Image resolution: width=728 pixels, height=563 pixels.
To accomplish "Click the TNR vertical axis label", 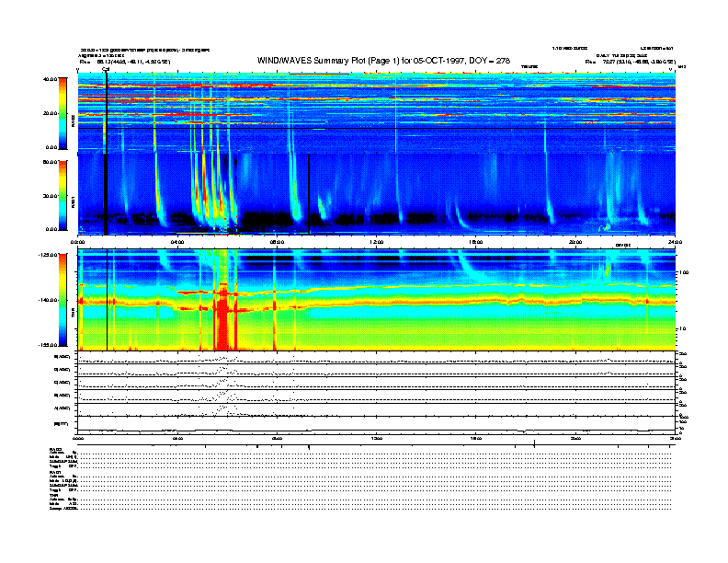I will 73,315.
